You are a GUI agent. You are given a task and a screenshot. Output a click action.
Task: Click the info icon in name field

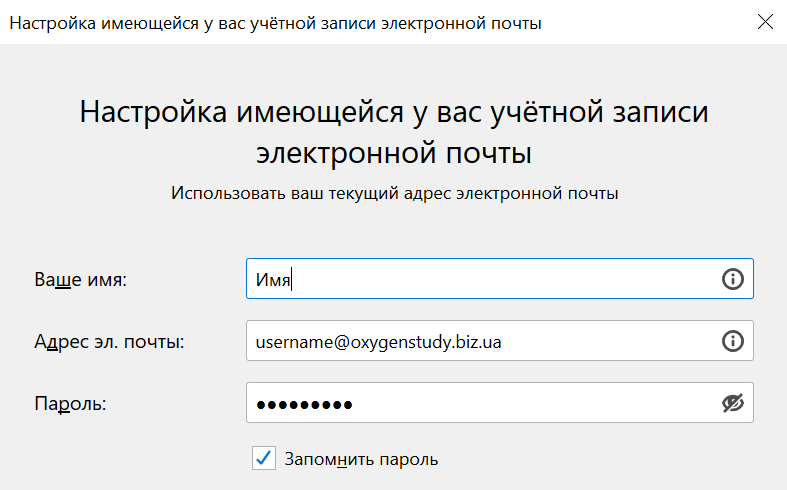733,279
